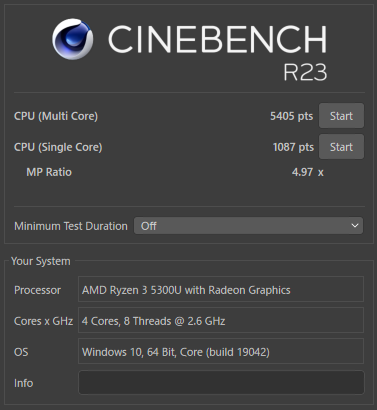This screenshot has width=377, height=410.
Task: Open the Minimum Test Duration dropdown
Action: tap(248, 226)
